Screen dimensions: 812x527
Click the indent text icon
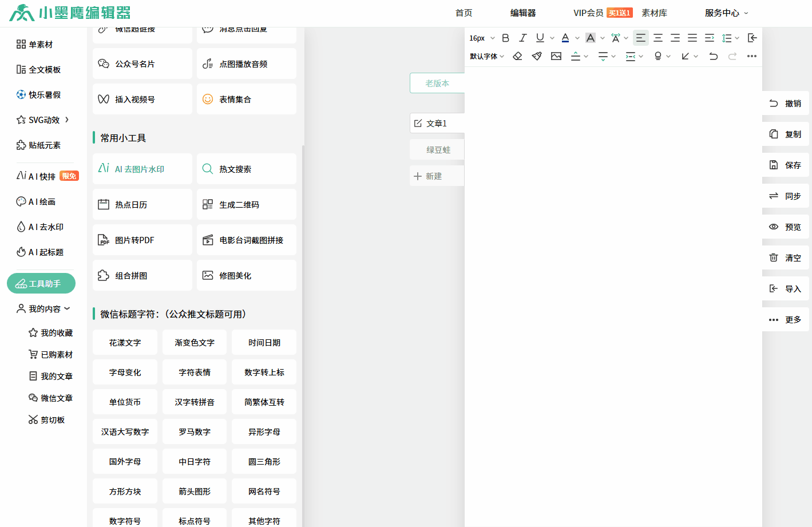pos(710,38)
